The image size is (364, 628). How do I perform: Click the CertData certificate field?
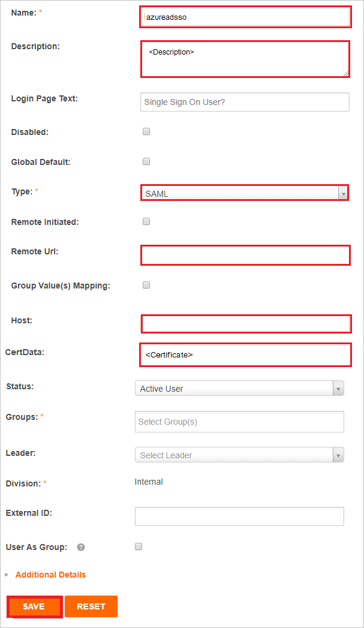pyautogui.click(x=245, y=354)
